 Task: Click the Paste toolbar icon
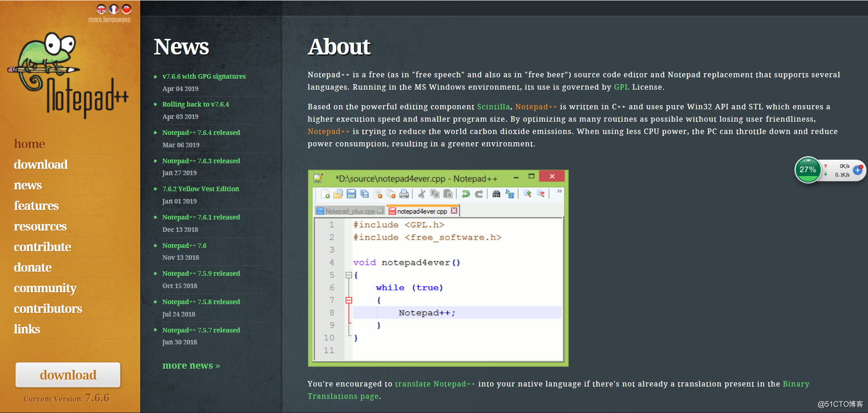(x=448, y=194)
